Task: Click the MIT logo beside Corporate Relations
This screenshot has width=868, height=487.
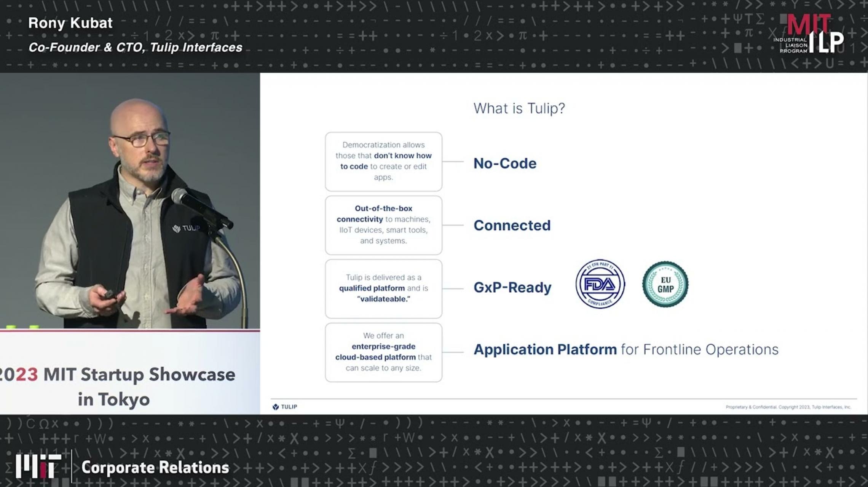Action: point(38,466)
